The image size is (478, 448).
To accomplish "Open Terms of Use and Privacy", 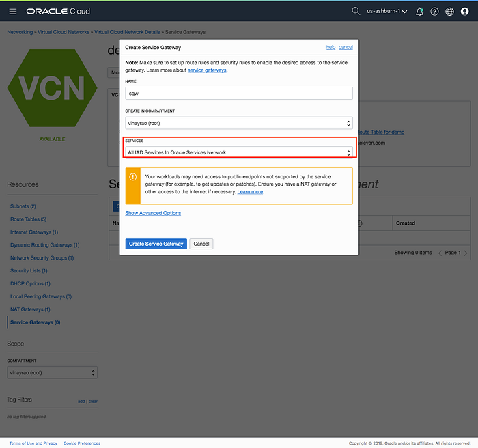I will (33, 443).
